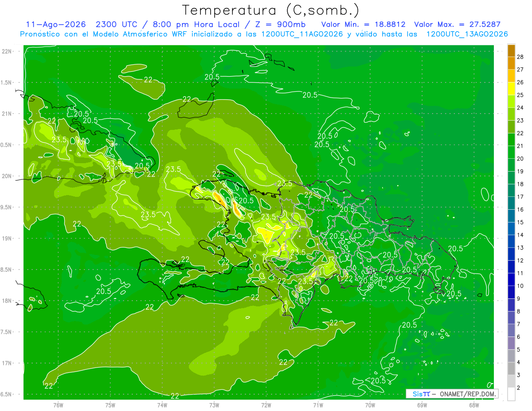This screenshot has height=411, width=532.
Task: Click the "75W" longitude axis label
Action: (x=110, y=405)
